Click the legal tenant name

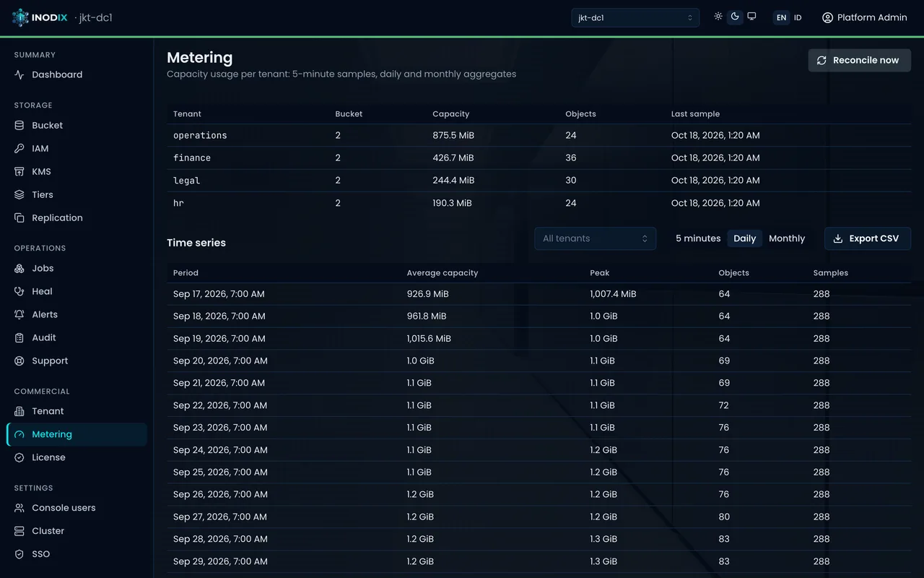[x=186, y=181]
